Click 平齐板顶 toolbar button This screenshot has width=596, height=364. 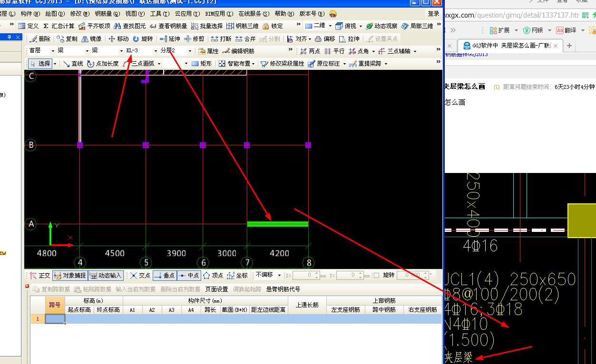tap(94, 26)
